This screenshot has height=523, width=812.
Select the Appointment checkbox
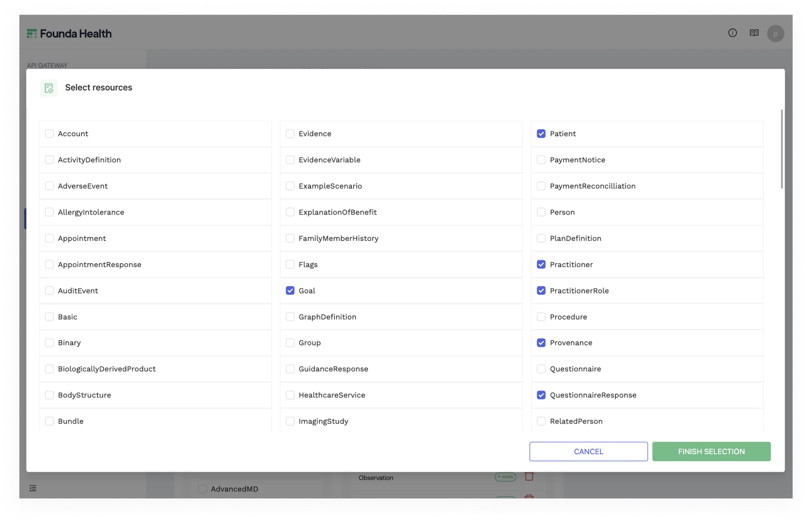click(x=49, y=238)
